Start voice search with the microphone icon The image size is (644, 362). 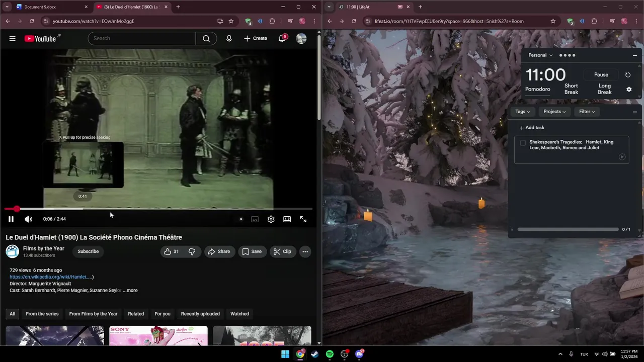[x=229, y=38]
